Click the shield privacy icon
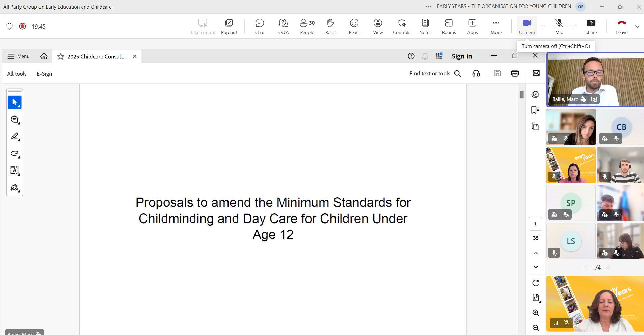 click(x=10, y=26)
